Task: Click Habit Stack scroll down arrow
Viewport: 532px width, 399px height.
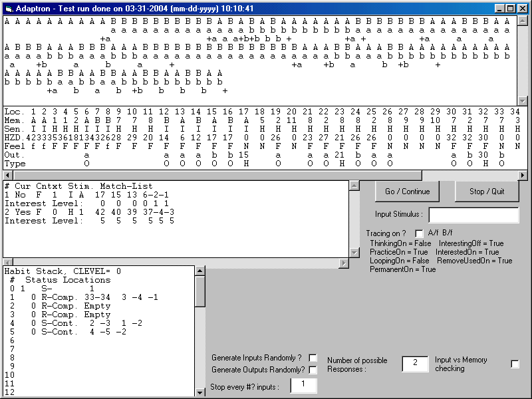Action: pyautogui.click(x=200, y=392)
